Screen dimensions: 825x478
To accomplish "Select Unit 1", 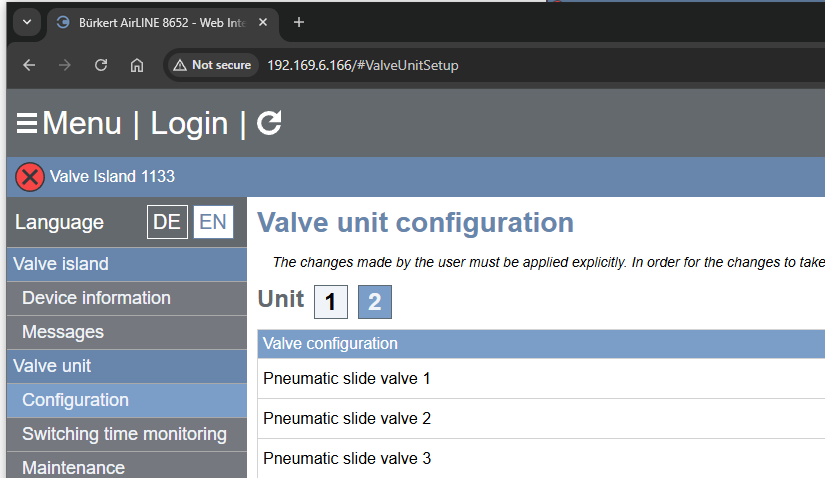I will (331, 302).
